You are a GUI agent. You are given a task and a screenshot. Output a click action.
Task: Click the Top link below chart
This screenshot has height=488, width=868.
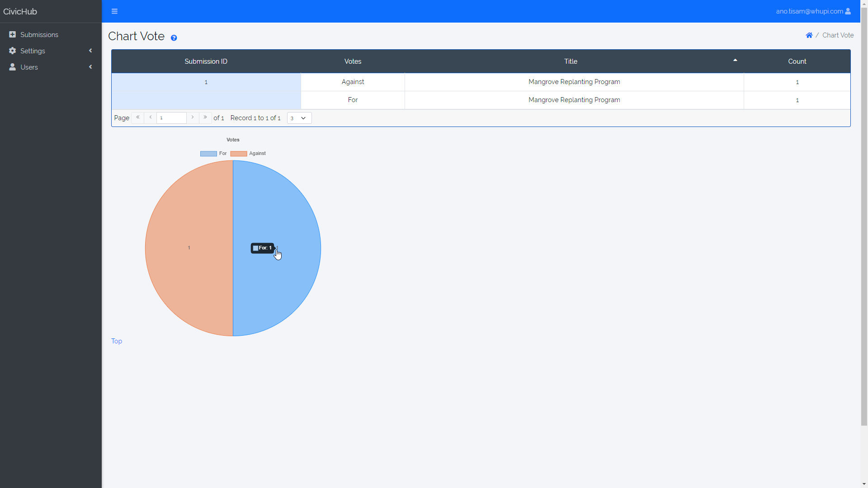pos(117,341)
